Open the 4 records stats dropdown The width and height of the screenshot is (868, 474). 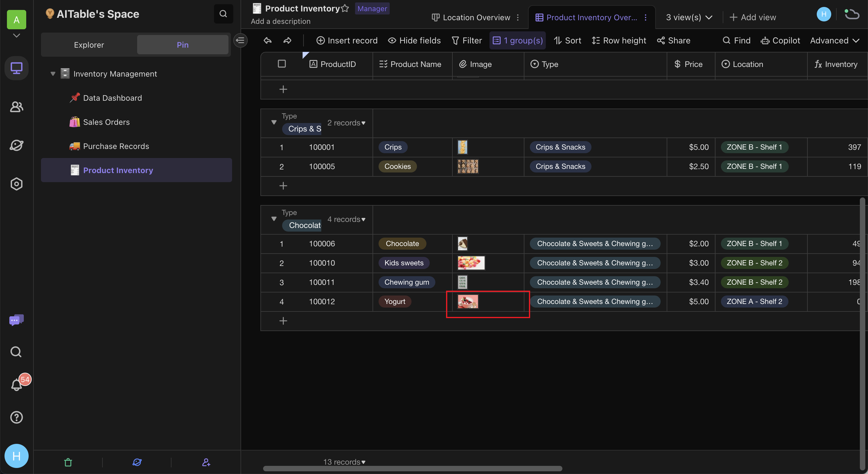tap(346, 220)
